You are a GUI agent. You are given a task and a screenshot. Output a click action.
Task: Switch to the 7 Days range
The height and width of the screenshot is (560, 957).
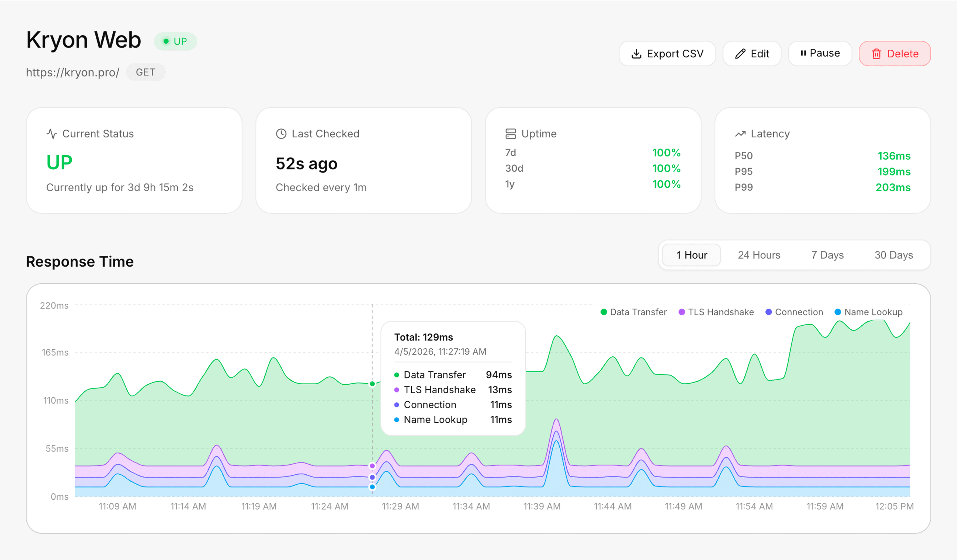click(x=827, y=255)
